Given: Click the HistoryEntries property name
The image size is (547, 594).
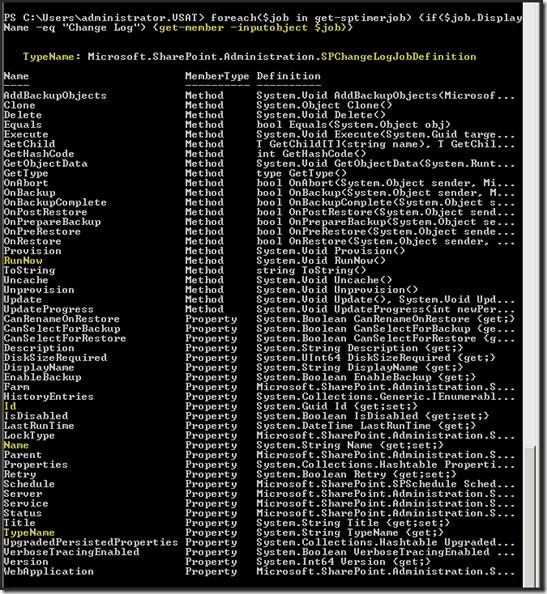Looking at the screenshot, I should 48,397.
